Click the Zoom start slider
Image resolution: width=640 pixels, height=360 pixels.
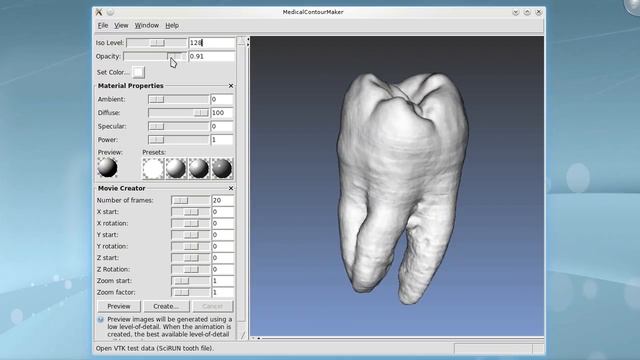pos(190,281)
